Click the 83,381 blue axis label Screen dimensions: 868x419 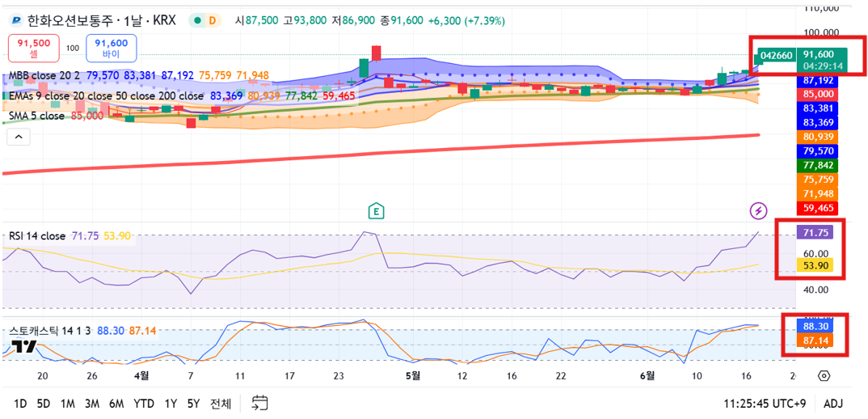click(x=819, y=108)
